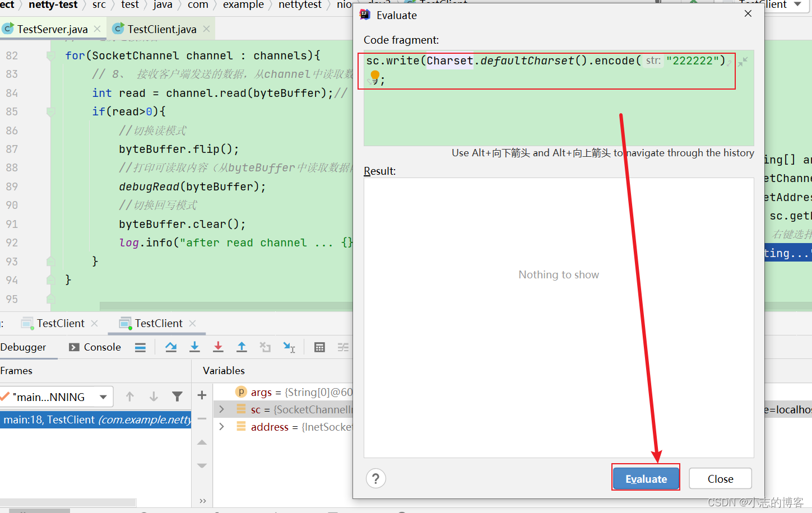Click nettytest in breadcrumb path
This screenshot has width=812, height=513.
(x=300, y=5)
